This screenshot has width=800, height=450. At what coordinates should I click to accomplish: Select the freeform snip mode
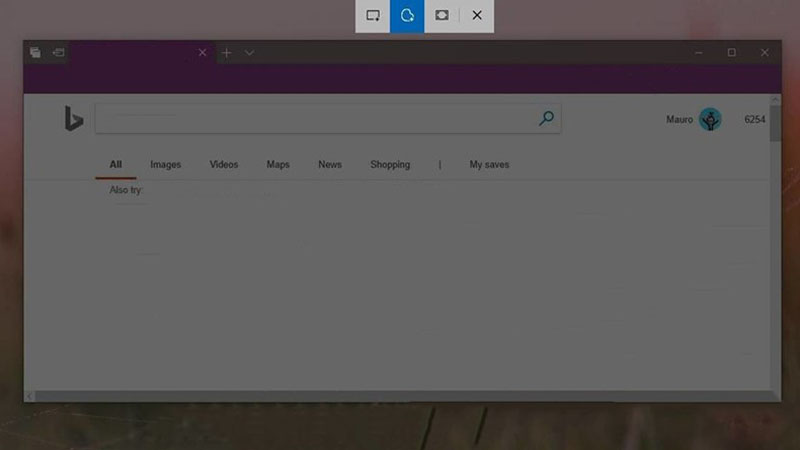point(407,16)
